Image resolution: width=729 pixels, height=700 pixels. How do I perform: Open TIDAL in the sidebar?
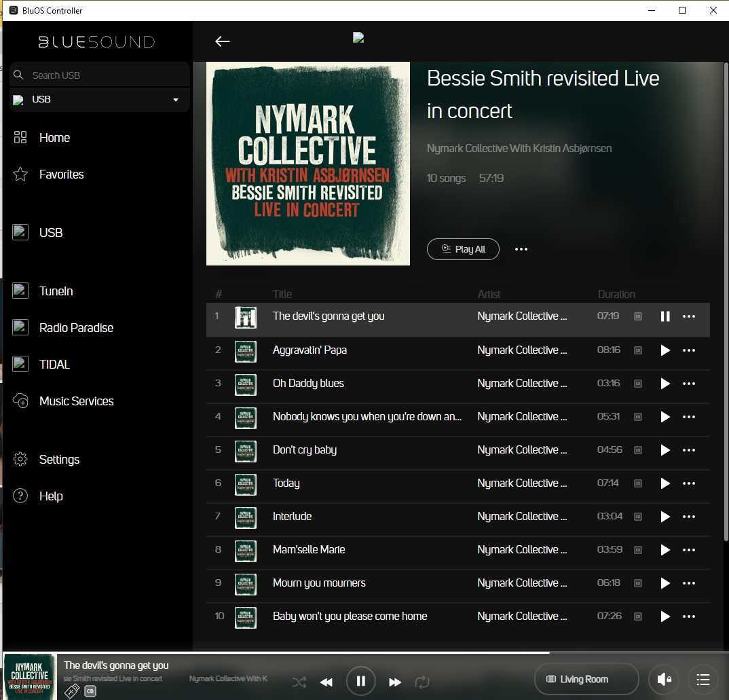click(54, 365)
